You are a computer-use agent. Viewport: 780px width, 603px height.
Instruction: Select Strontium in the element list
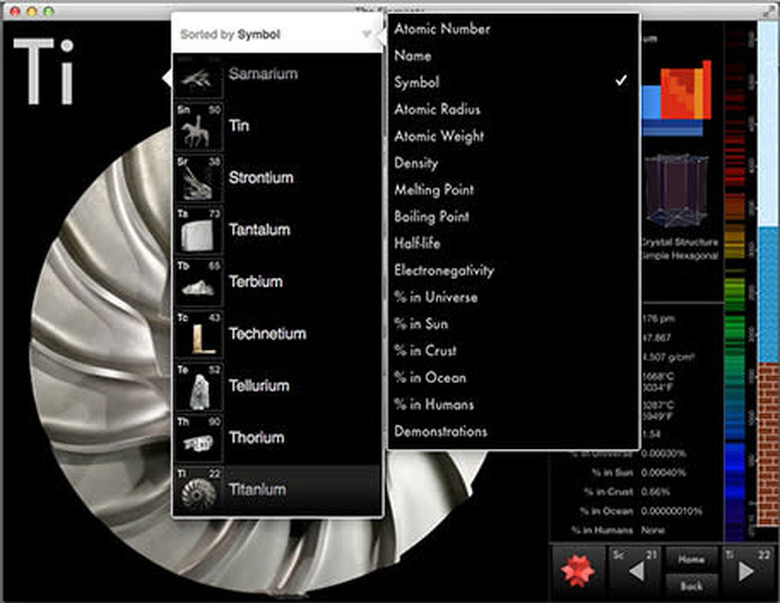277,178
